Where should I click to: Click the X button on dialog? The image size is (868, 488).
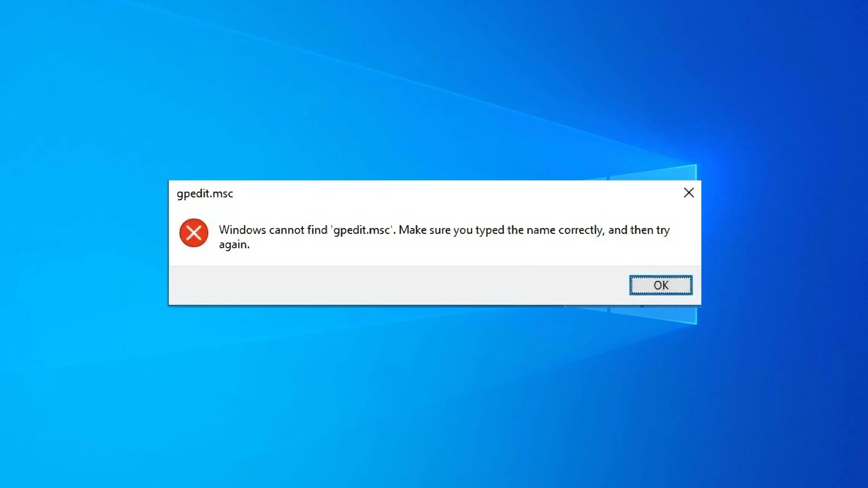(x=688, y=192)
